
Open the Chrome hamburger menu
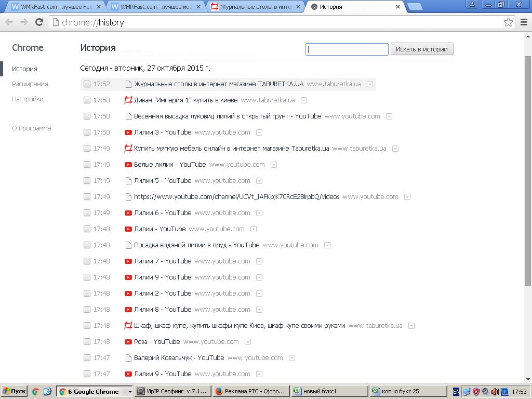coord(524,22)
